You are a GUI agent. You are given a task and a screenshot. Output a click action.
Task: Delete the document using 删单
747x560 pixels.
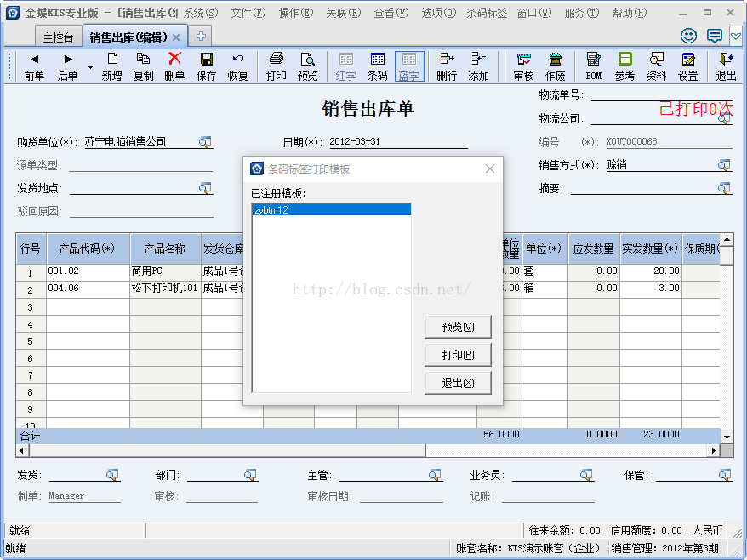click(x=175, y=66)
